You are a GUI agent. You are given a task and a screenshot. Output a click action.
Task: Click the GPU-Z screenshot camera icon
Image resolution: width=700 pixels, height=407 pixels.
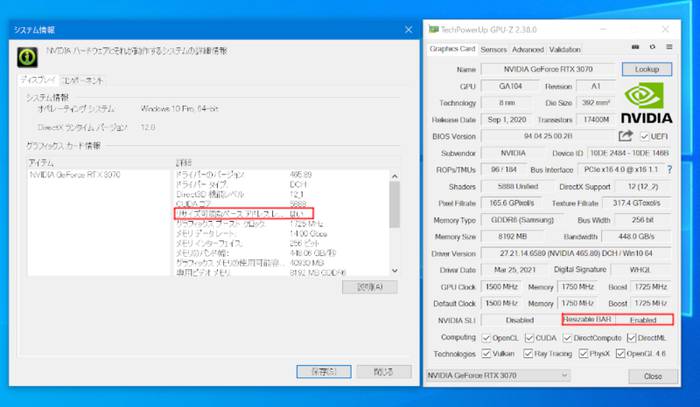[635, 47]
